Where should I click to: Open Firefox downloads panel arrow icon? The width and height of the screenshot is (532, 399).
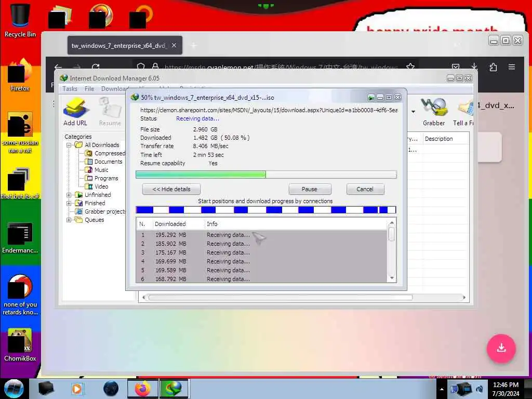(474, 67)
